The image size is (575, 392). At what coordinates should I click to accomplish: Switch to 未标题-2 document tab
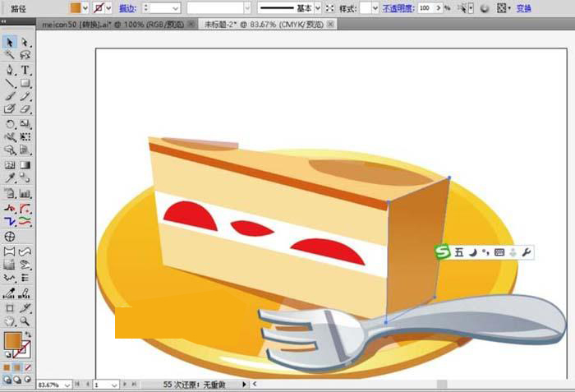[x=264, y=25]
